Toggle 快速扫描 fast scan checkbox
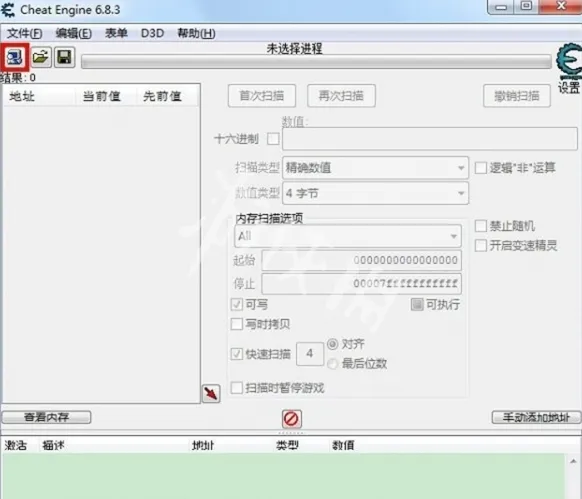 tap(237, 354)
